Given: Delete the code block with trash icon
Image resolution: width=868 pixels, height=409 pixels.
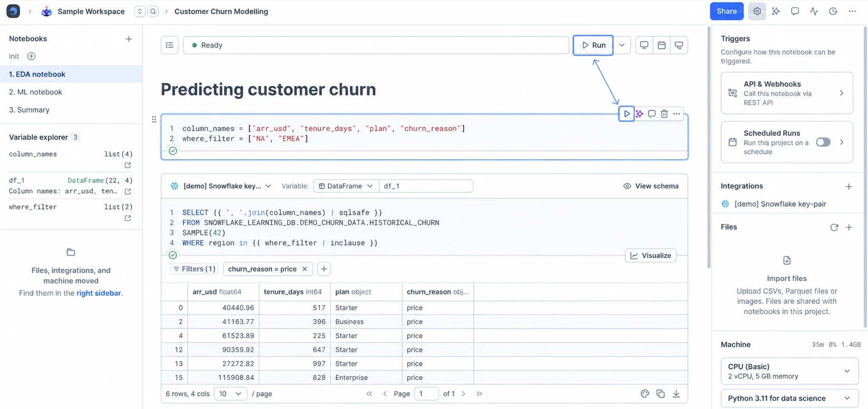Looking at the screenshot, I should coord(664,114).
